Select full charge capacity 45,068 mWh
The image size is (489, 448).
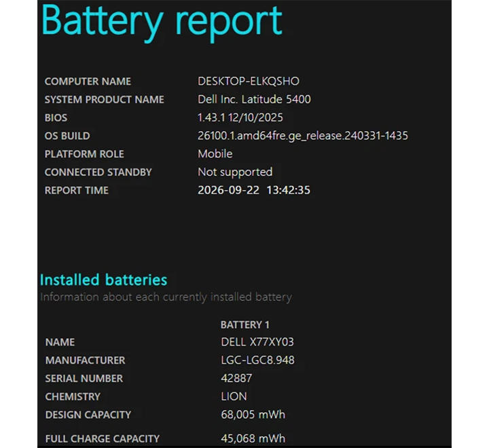(x=253, y=438)
